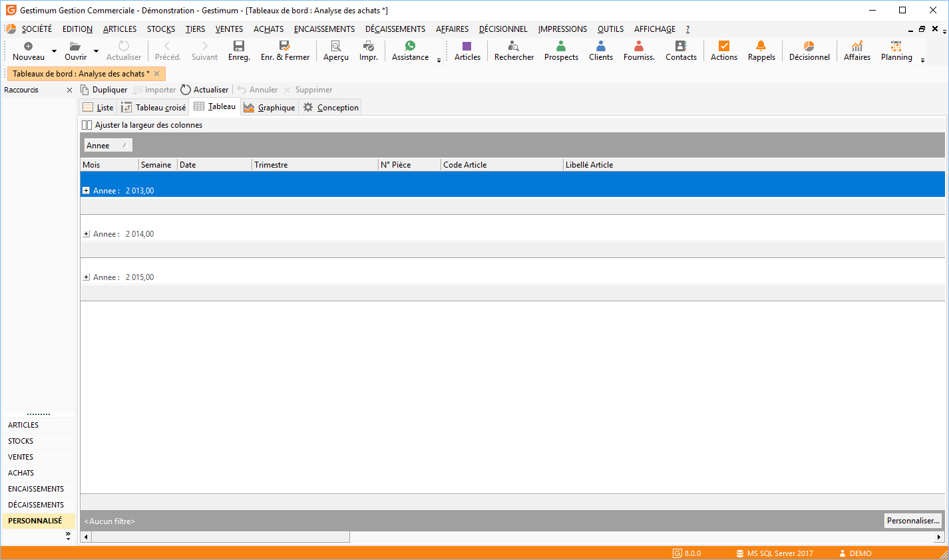This screenshot has width=949, height=560.
Task: Open the Contacts toolbar icon
Action: (x=681, y=51)
